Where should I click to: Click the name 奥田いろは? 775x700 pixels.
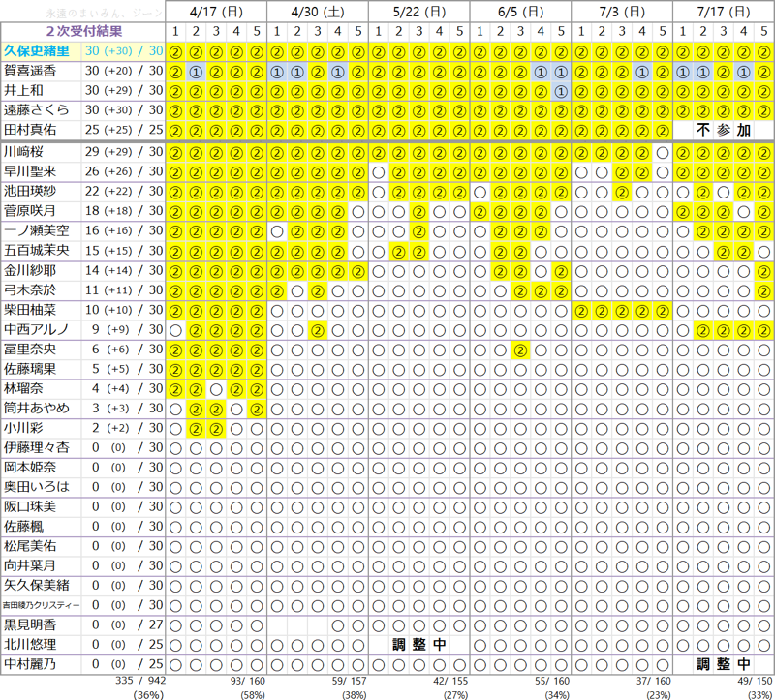(x=37, y=487)
